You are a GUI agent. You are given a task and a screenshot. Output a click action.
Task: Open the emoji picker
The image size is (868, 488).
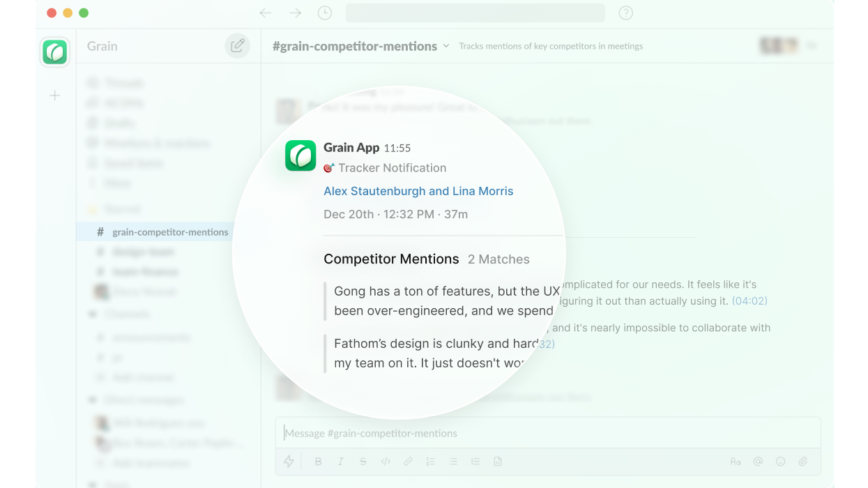click(780, 461)
